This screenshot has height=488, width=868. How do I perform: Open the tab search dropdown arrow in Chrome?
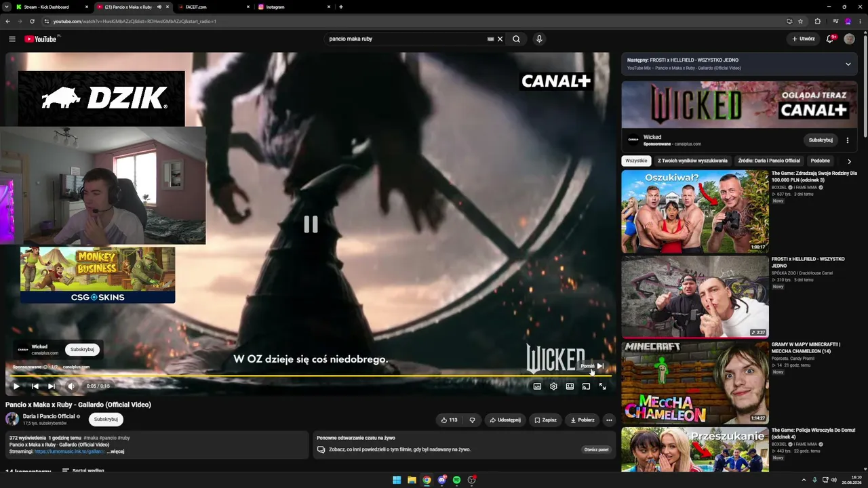point(5,7)
